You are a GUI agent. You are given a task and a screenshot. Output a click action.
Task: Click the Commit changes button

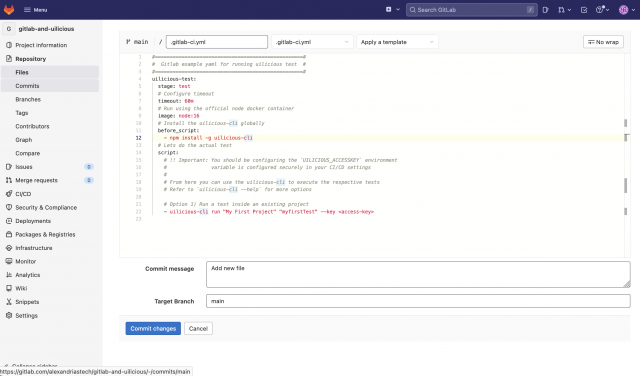point(153,329)
